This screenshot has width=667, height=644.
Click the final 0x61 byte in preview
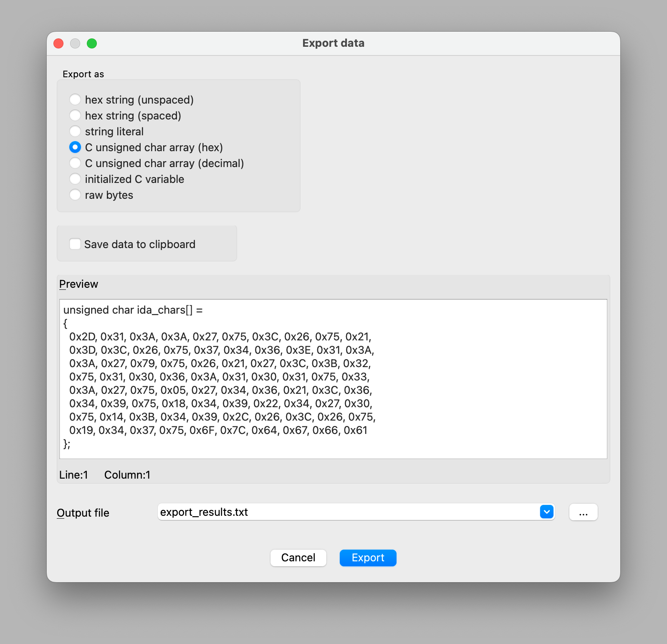coord(356,431)
